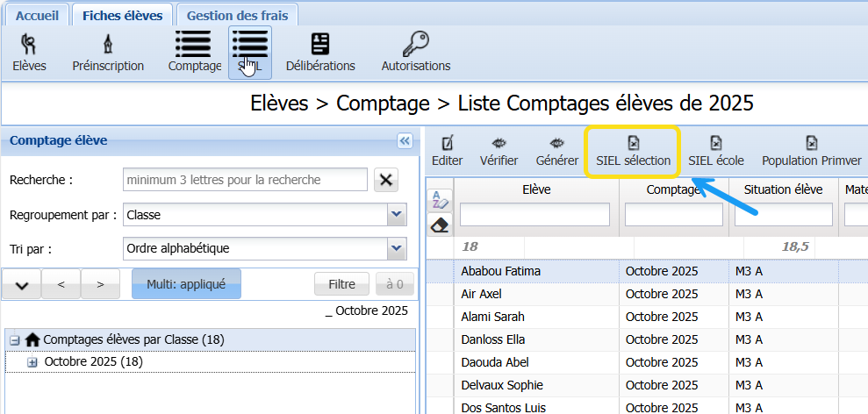Click the Filtre button
This screenshot has width=868, height=414.
tap(341, 284)
